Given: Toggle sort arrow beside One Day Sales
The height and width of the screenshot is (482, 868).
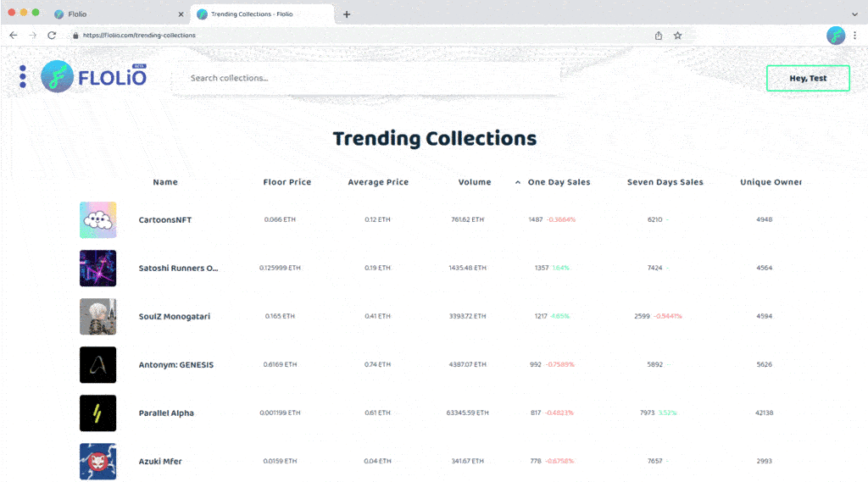Looking at the screenshot, I should (x=518, y=182).
